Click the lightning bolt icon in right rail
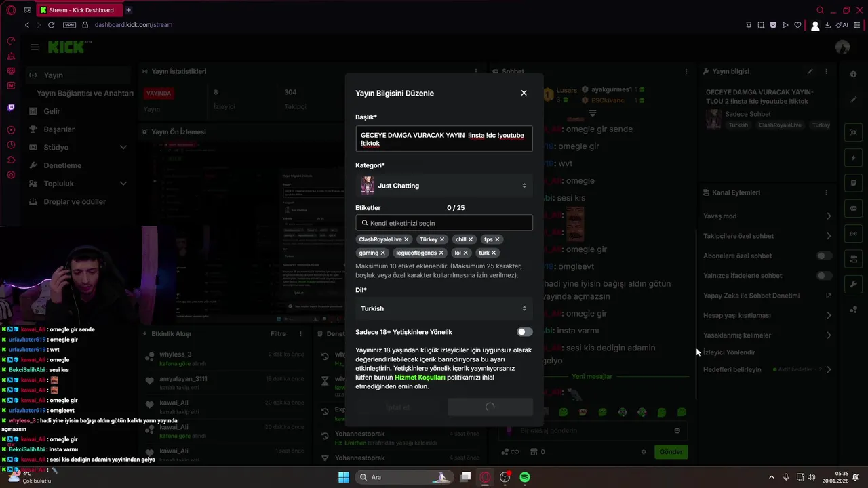868x488 pixels. tap(854, 158)
